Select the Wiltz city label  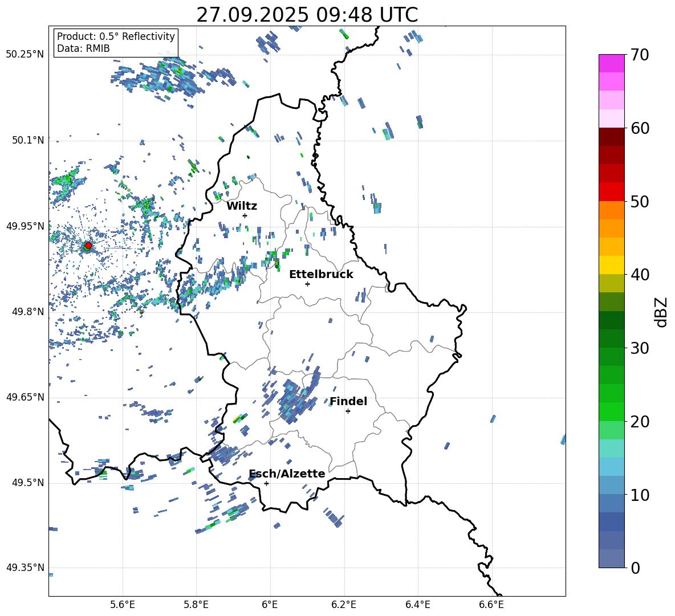(242, 206)
